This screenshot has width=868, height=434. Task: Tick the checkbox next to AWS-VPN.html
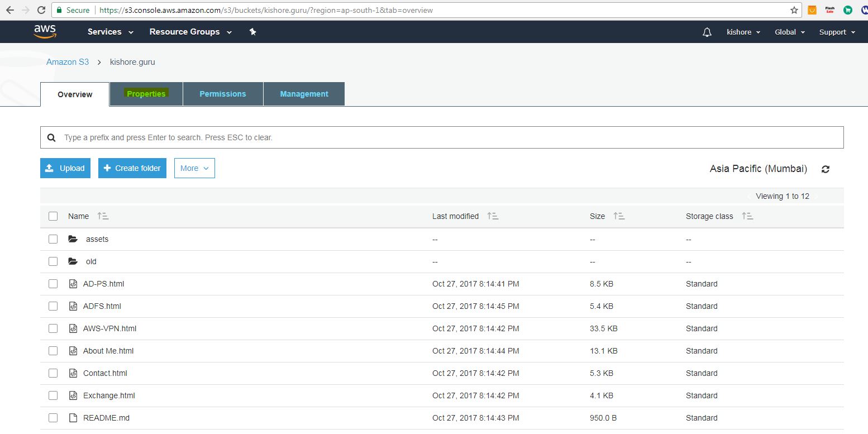(53, 328)
